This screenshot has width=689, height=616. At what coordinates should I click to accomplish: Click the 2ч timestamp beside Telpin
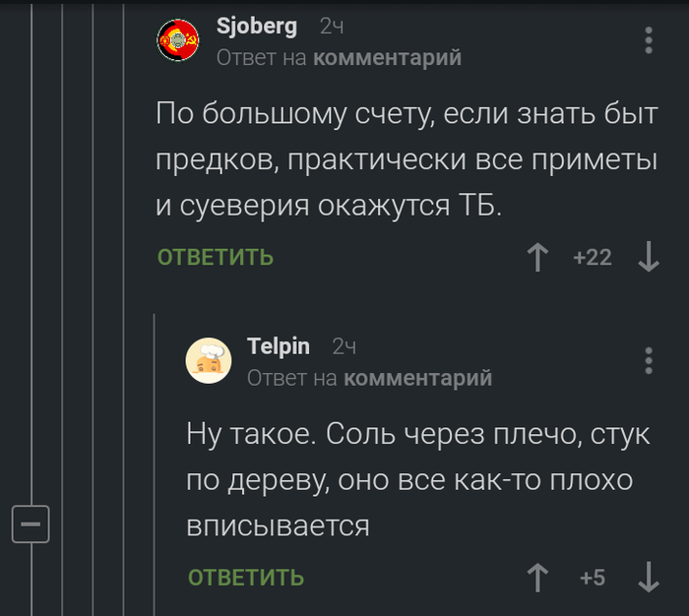[x=344, y=347]
